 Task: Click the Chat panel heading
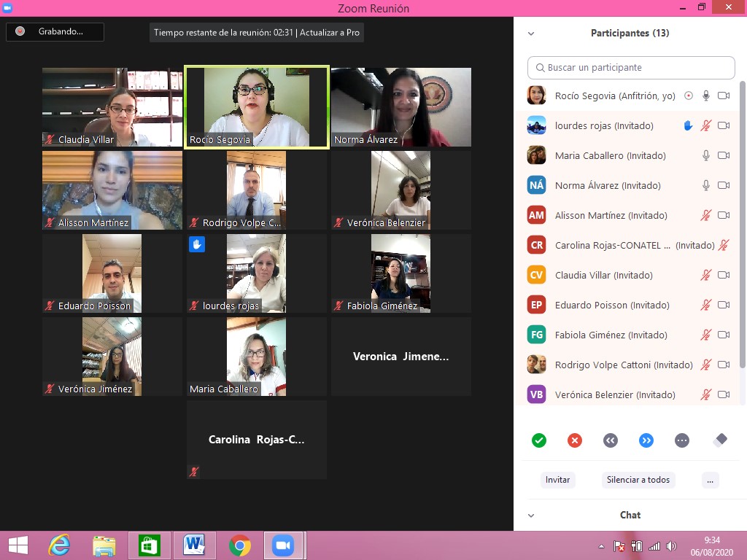pyautogui.click(x=630, y=516)
